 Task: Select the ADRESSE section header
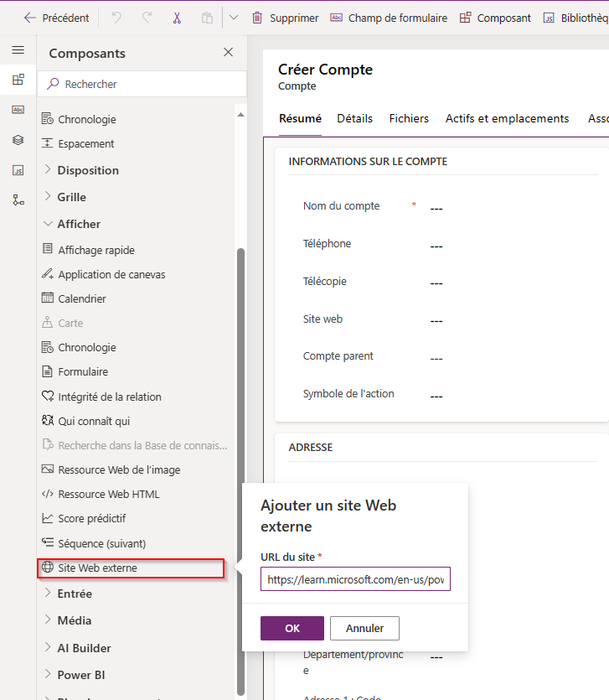311,448
